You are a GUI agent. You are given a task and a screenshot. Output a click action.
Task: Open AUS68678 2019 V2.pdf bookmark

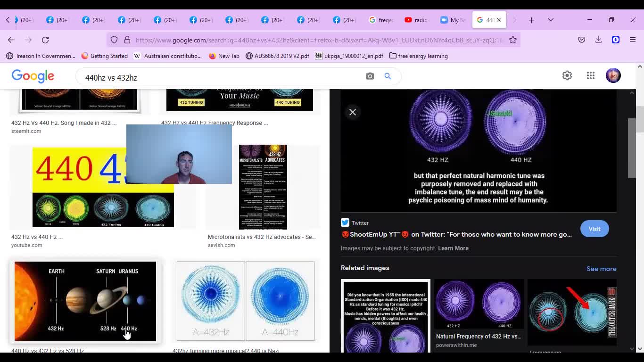(277, 56)
